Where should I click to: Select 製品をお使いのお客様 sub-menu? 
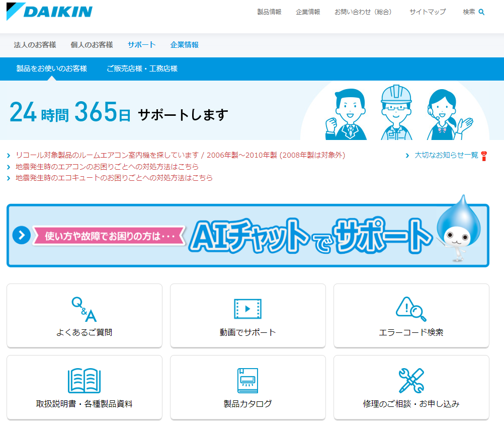pos(51,68)
